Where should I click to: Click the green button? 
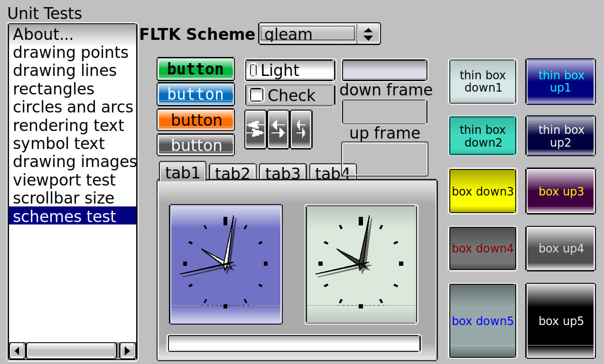196,69
